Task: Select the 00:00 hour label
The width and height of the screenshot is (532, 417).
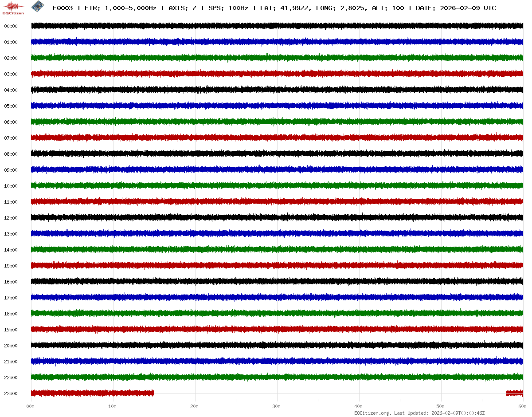Action: [11, 26]
